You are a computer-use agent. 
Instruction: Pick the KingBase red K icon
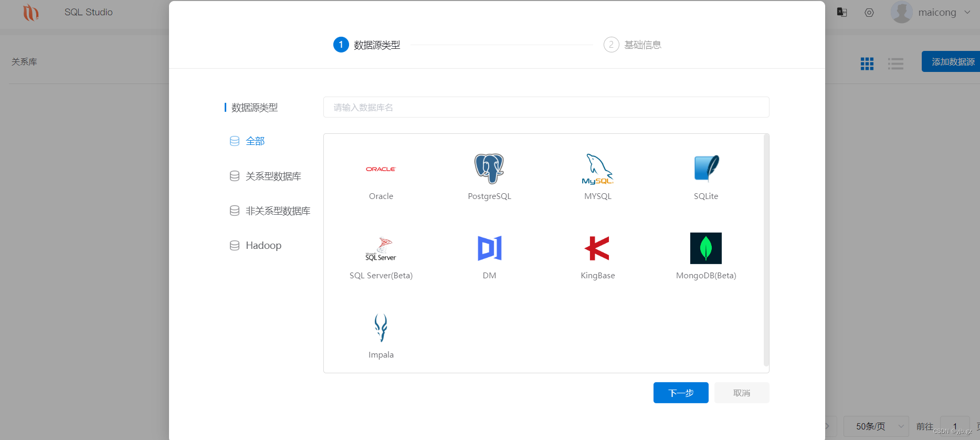point(597,248)
